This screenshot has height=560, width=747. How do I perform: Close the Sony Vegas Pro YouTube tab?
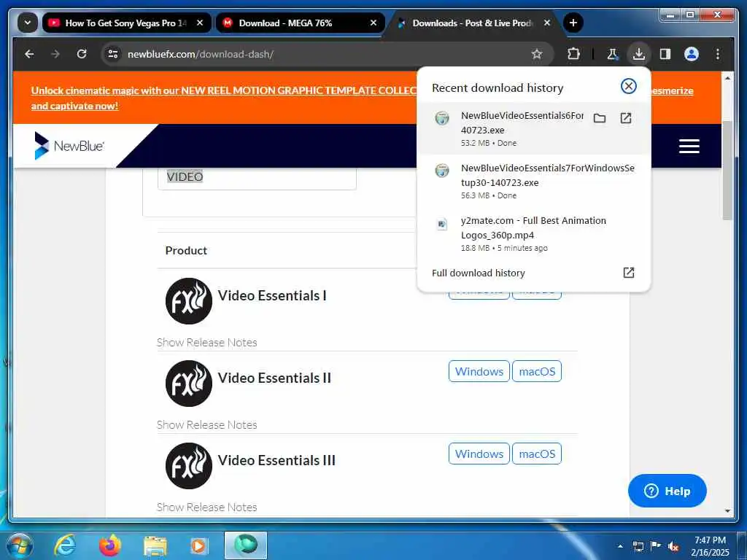(200, 23)
